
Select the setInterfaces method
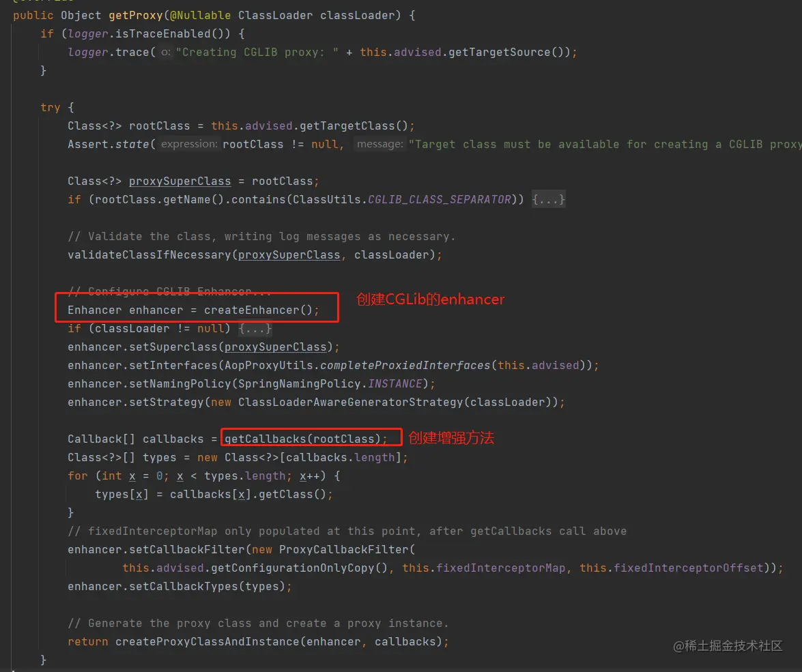[173, 365]
